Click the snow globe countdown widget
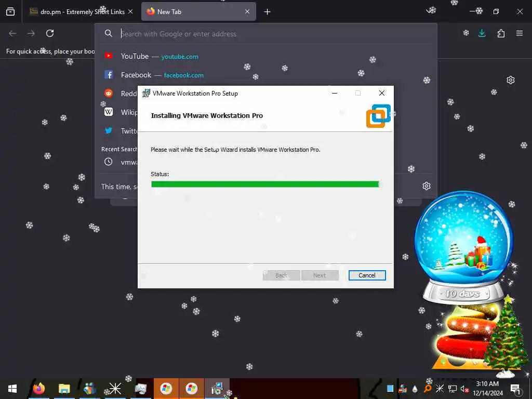The width and height of the screenshot is (532, 399). pyautogui.click(x=463, y=247)
